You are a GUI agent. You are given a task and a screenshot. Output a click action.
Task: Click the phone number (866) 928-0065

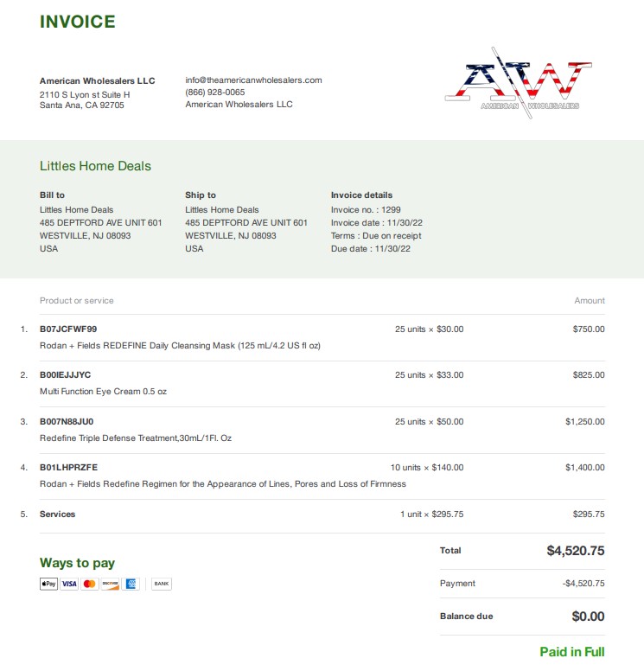point(214,92)
